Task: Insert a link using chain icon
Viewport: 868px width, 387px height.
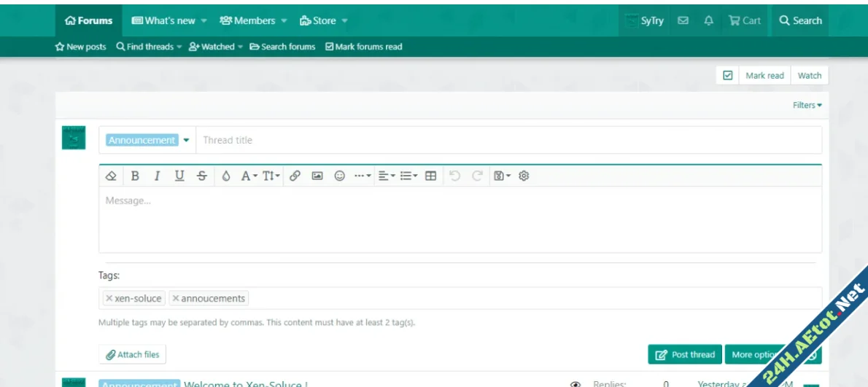Action: point(295,176)
